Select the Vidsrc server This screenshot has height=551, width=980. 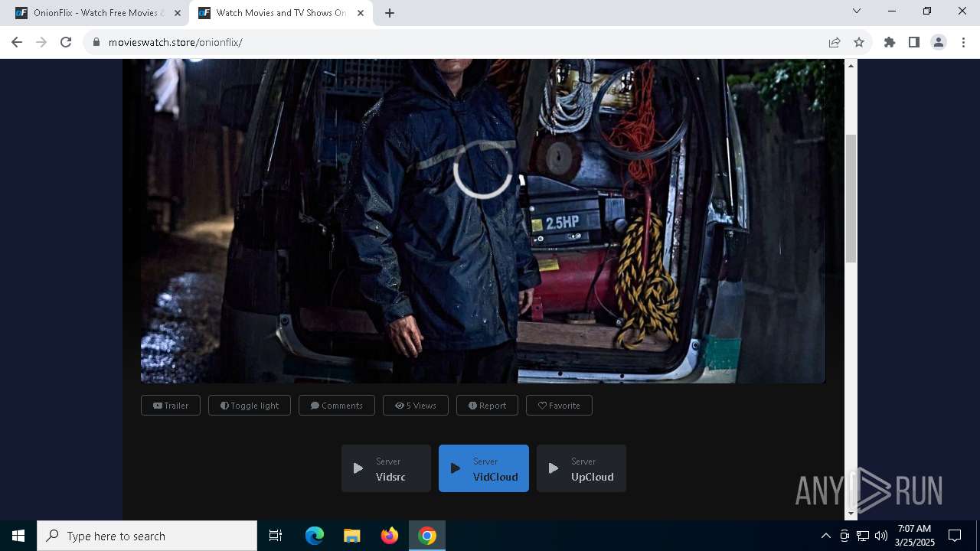(386, 468)
